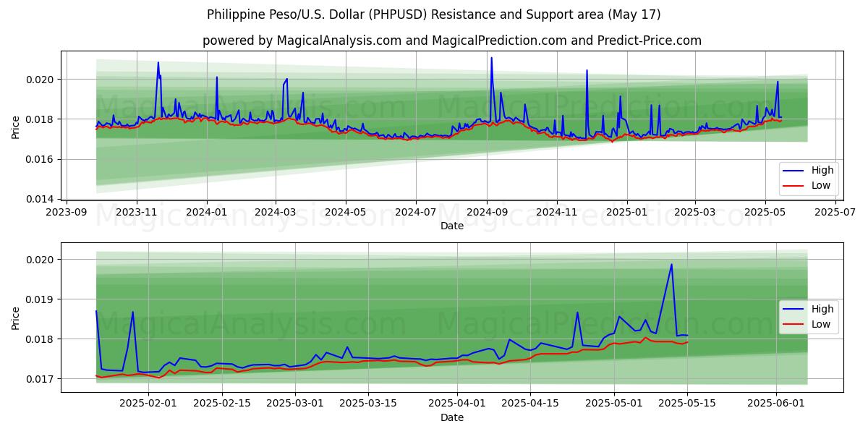Select the 2023-11 date tick label
Screen dimensions: 868x434
(x=137, y=213)
